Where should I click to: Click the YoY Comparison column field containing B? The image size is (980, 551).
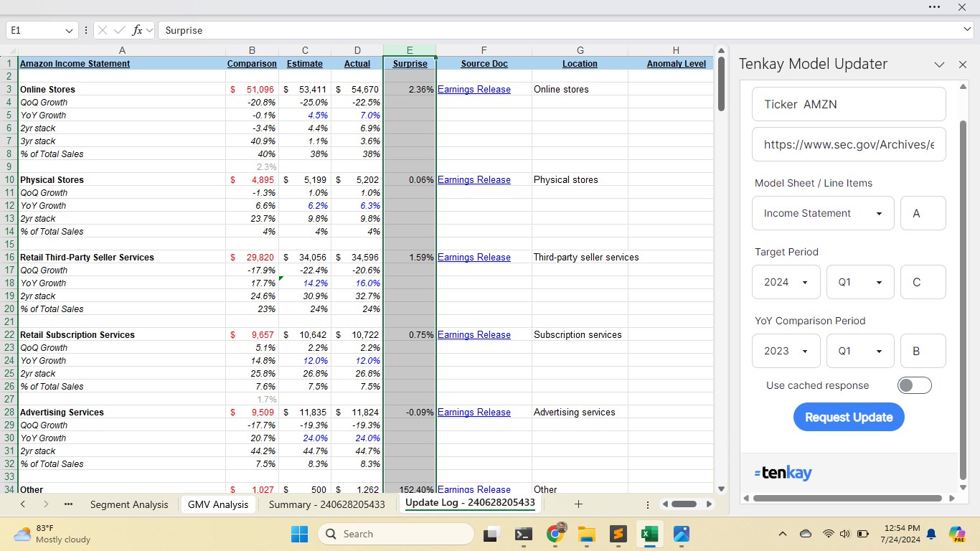coord(923,351)
